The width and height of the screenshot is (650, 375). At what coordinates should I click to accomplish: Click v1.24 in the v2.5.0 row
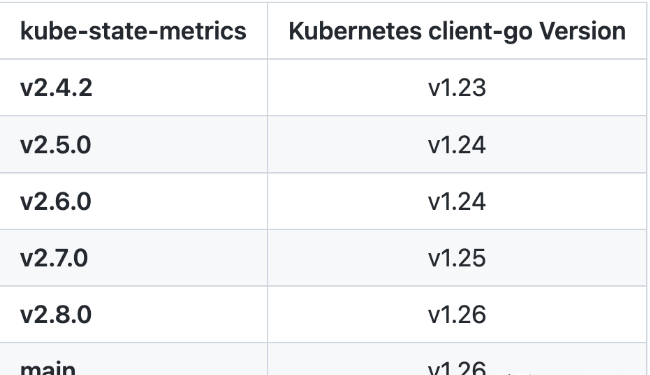click(457, 145)
